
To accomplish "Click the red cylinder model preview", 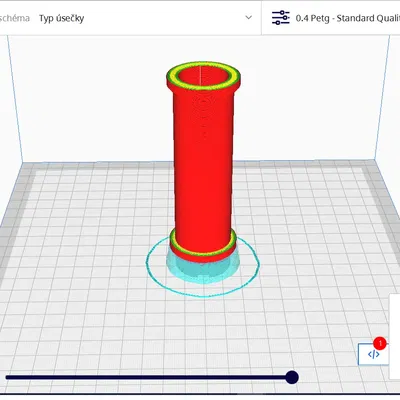I will coord(203,162).
